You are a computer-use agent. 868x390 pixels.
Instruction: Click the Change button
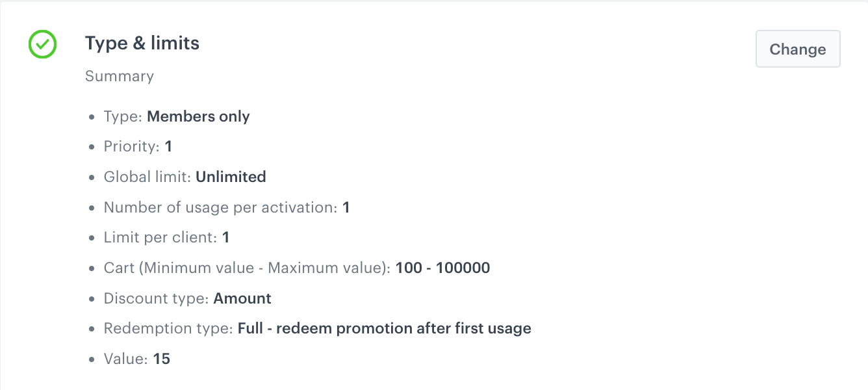point(798,49)
